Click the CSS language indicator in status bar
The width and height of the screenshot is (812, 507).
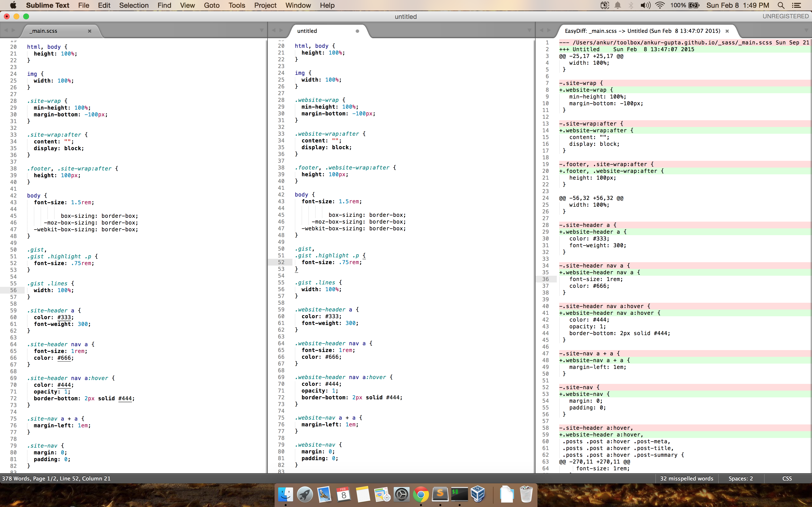[x=788, y=478]
